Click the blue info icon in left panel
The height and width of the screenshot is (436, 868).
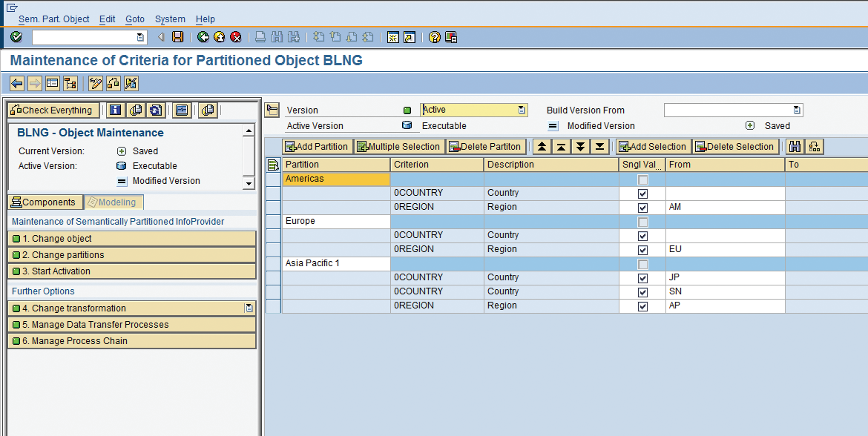coord(116,110)
